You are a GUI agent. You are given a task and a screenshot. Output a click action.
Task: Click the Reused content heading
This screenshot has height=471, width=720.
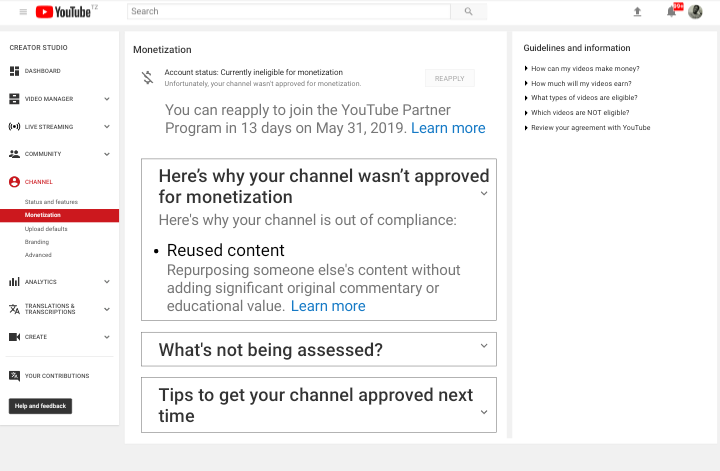pyautogui.click(x=225, y=250)
